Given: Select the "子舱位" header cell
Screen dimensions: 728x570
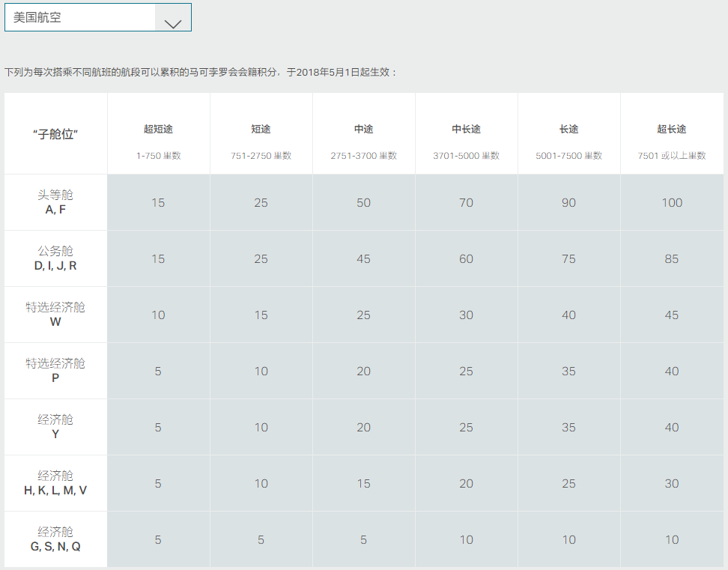Looking at the screenshot, I should click(x=55, y=134).
